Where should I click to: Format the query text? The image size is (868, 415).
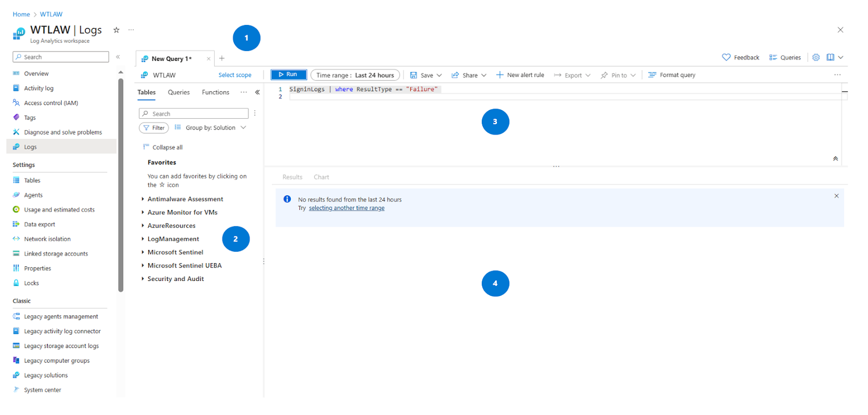[672, 75]
